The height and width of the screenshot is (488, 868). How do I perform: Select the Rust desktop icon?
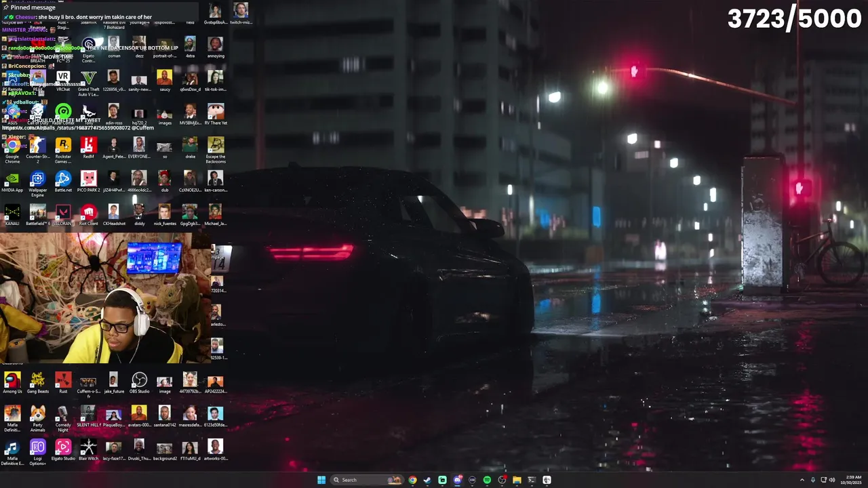tap(63, 383)
